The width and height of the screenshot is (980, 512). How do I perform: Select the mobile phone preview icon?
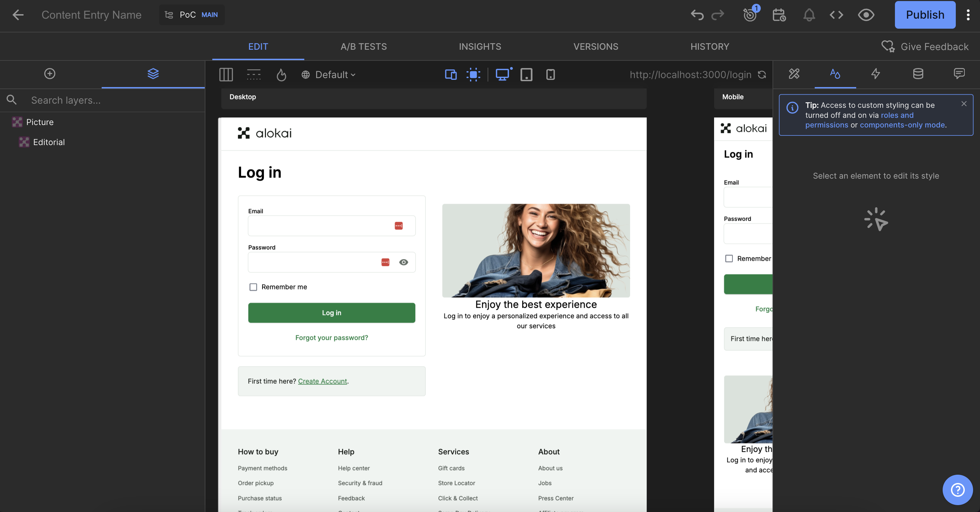coord(550,75)
